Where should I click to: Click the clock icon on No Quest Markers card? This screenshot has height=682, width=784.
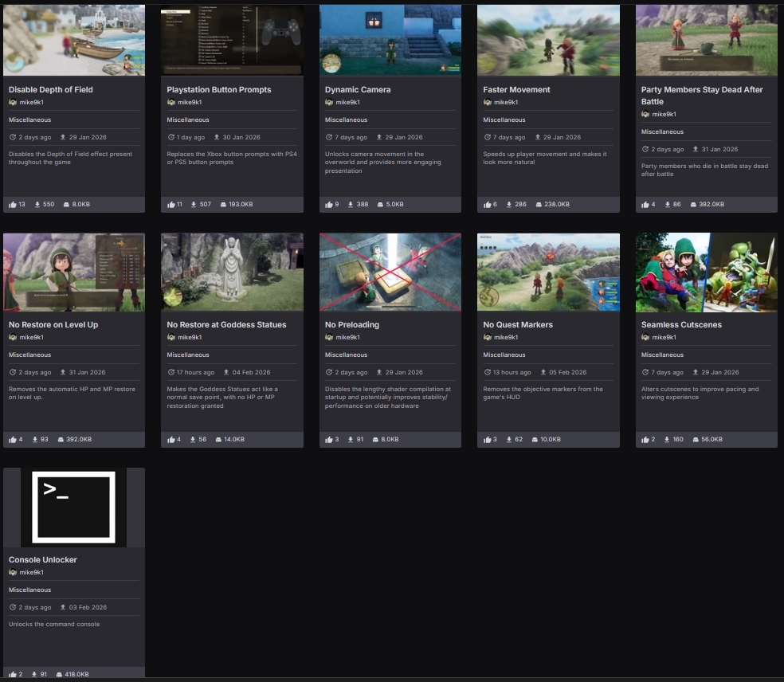pos(488,372)
